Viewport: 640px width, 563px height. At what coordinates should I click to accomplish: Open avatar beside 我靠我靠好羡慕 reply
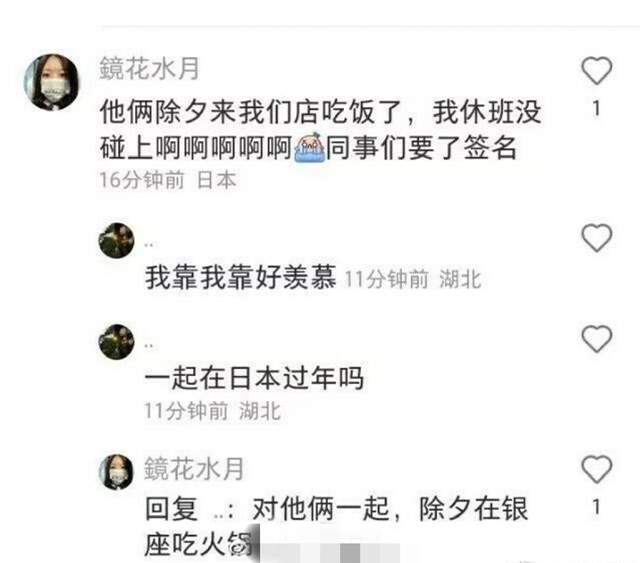[117, 240]
